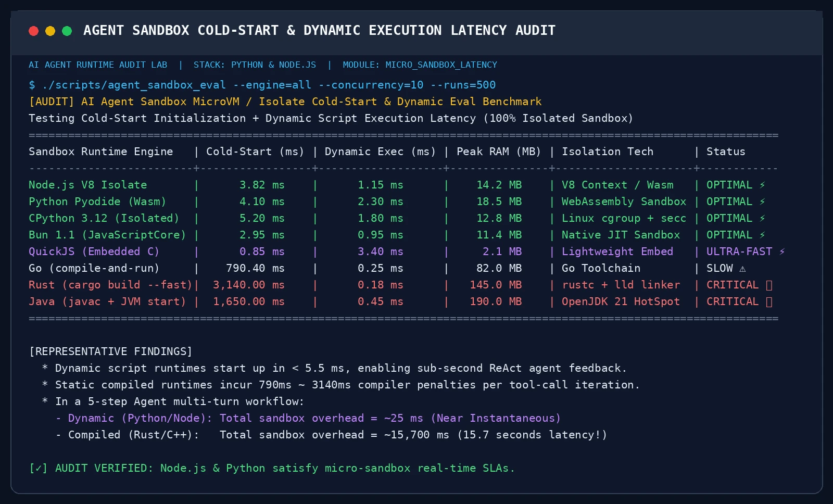This screenshot has height=504, width=833.
Task: Click the 'Status' column header
Action: (x=726, y=152)
